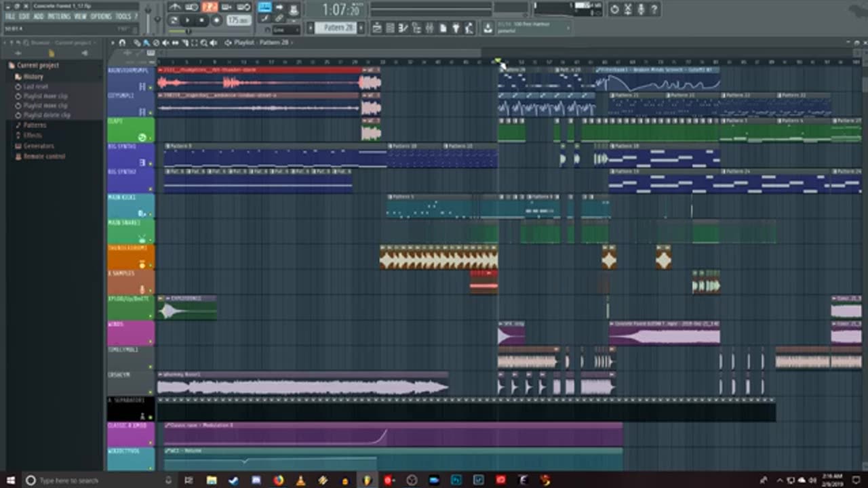Toggle the orange countdown before recording button
This screenshot has width=868, height=488.
pyautogui.click(x=210, y=7)
